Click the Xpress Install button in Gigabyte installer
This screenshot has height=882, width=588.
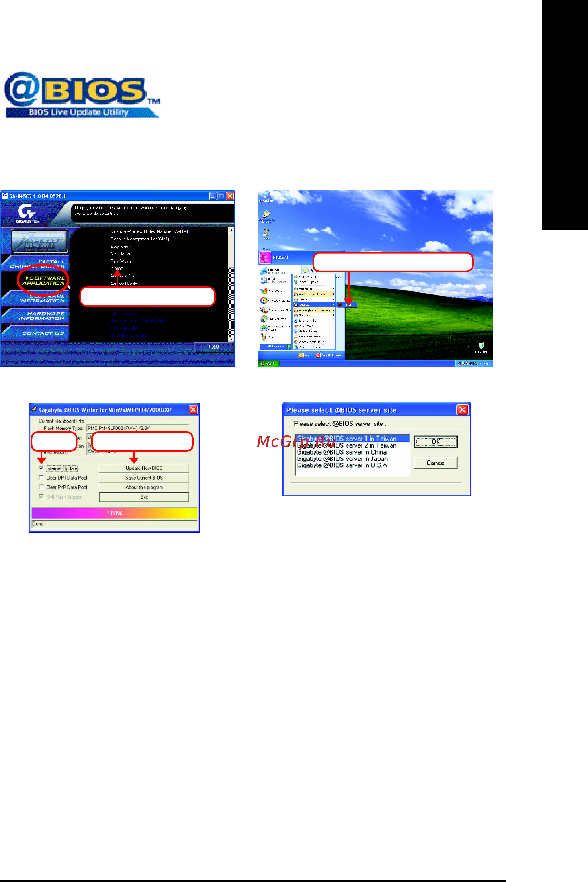(x=39, y=241)
